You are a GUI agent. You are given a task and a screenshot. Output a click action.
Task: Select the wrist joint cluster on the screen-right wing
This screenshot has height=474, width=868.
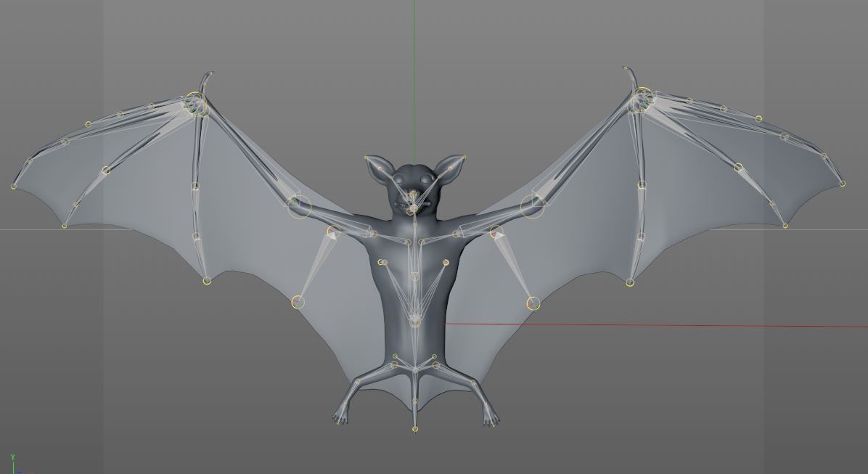point(641,100)
